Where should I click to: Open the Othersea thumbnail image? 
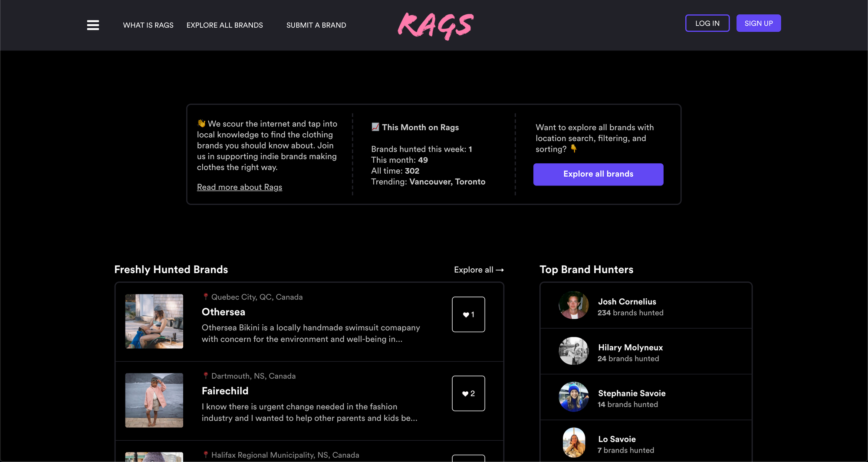point(154,321)
